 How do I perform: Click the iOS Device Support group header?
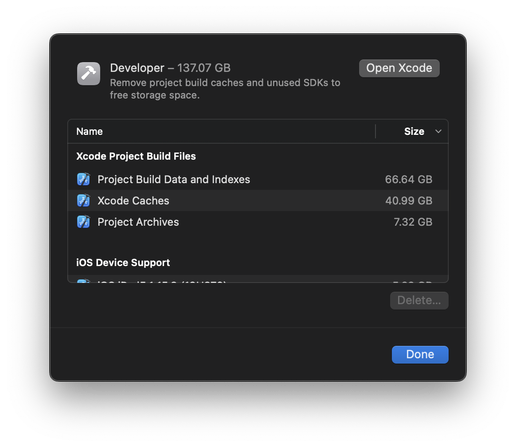tap(123, 263)
